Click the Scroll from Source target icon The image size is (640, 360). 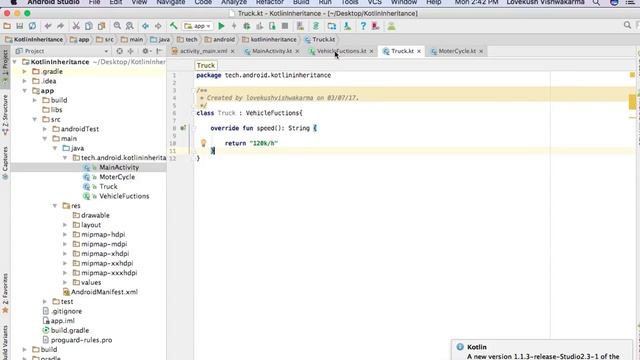pos(119,51)
